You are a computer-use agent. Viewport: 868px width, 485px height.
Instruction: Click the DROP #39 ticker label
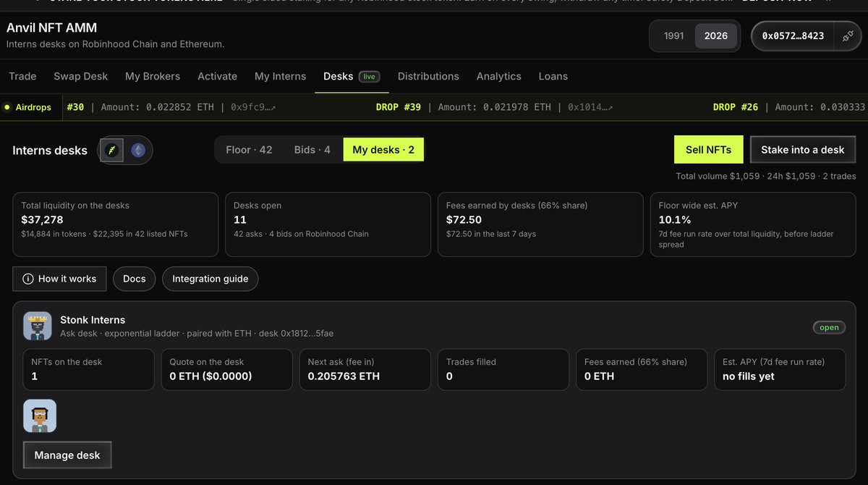click(399, 107)
